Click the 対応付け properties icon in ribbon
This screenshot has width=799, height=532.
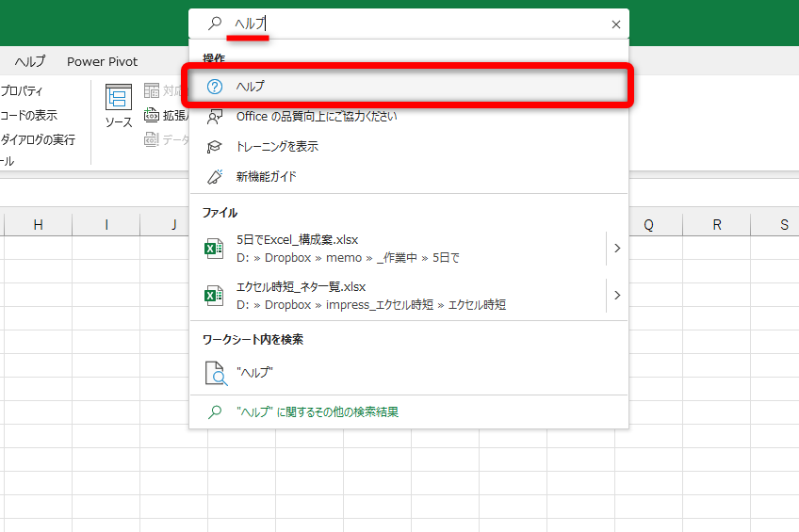[152, 90]
